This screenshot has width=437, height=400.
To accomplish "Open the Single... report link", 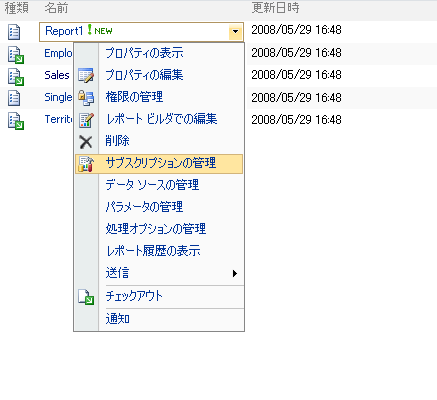I will pyautogui.click(x=58, y=97).
